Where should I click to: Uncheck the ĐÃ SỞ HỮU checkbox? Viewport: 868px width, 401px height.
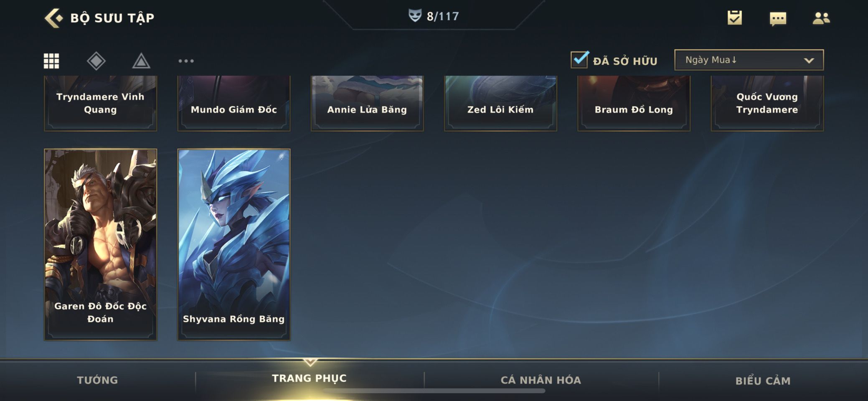[580, 60]
